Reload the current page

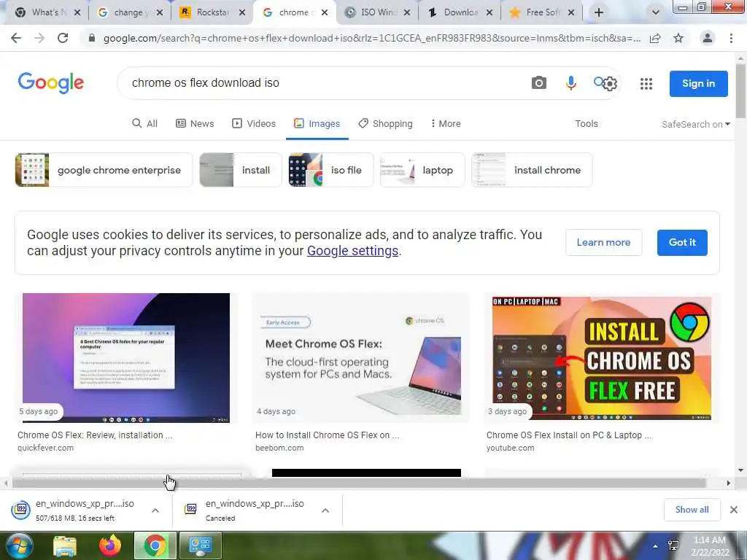pos(63,39)
